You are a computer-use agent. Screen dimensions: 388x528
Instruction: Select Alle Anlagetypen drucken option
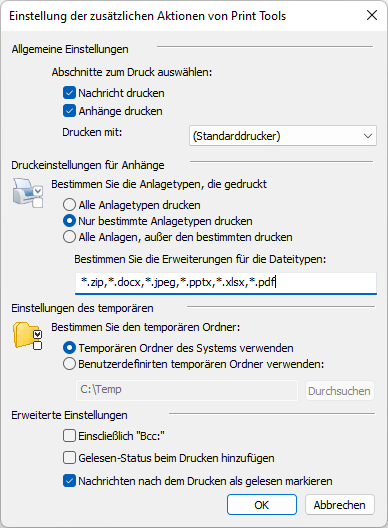point(69,205)
